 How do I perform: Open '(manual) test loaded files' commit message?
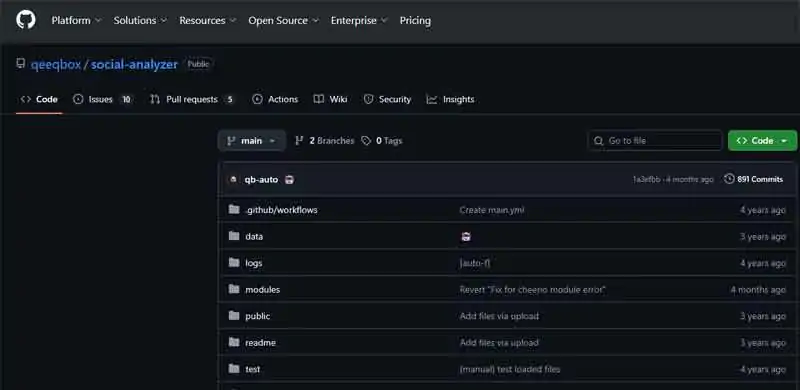[x=510, y=370]
